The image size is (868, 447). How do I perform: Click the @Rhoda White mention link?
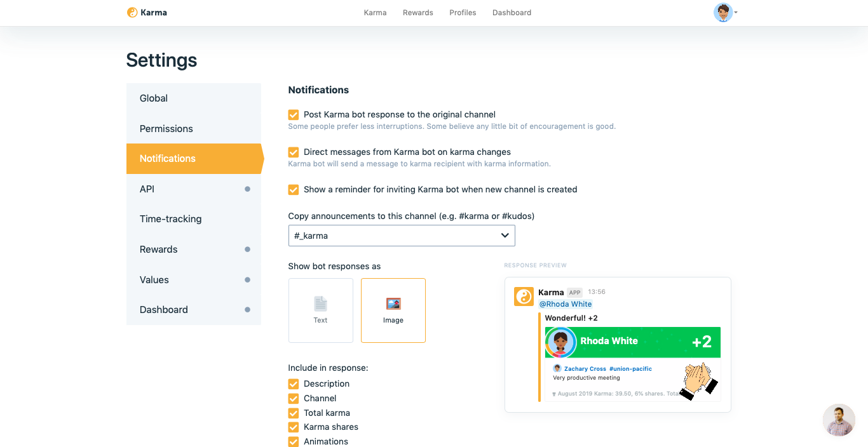coord(566,304)
